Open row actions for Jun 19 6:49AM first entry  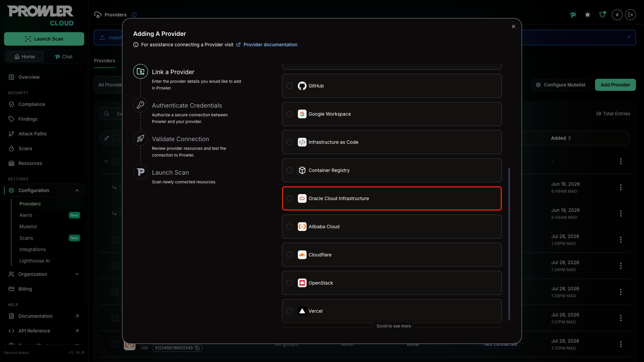[x=621, y=187]
